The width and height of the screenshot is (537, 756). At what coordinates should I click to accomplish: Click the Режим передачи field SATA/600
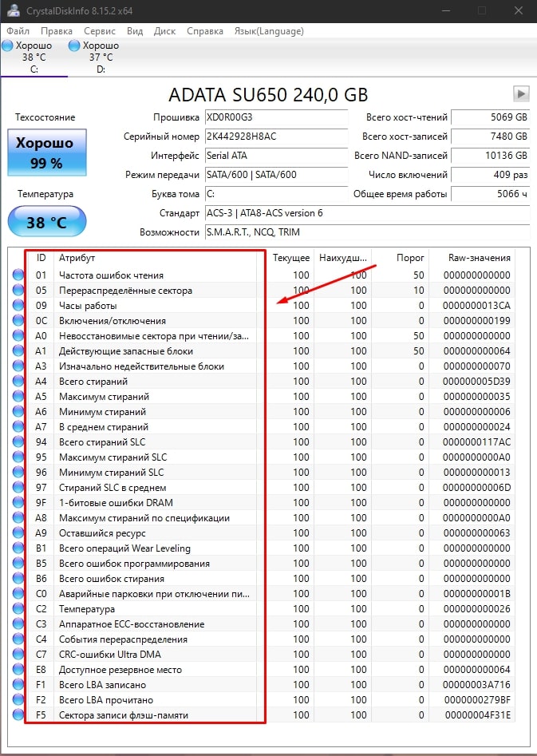(x=276, y=175)
